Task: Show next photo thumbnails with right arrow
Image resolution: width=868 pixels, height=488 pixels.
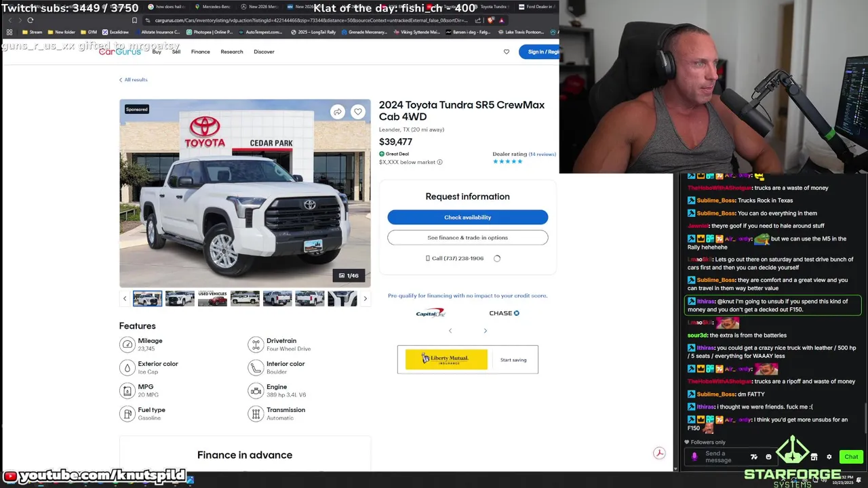Action: pyautogui.click(x=365, y=298)
